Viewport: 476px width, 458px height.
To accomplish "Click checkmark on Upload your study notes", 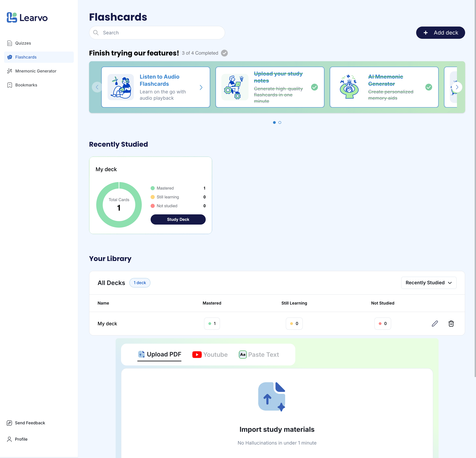I will pyautogui.click(x=314, y=87).
